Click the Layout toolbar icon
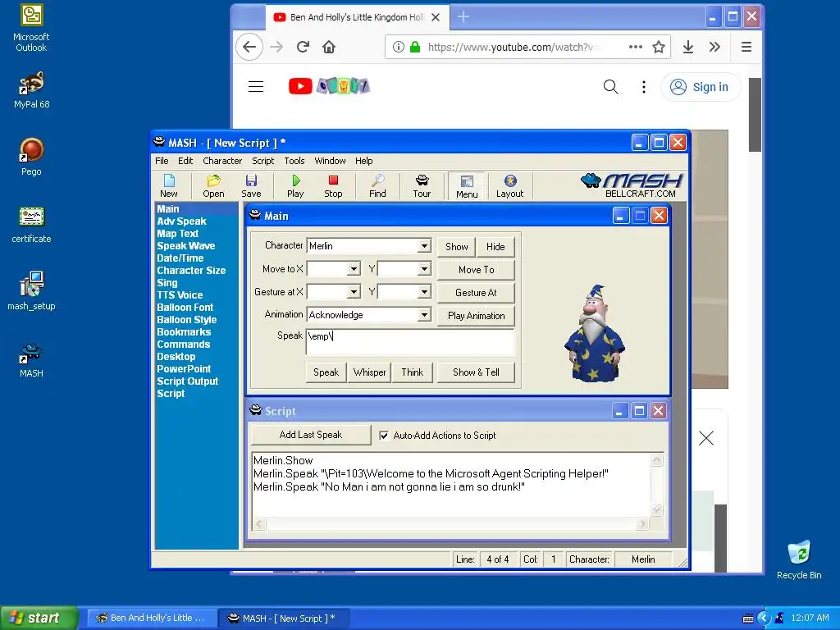This screenshot has height=630, width=840. pyautogui.click(x=509, y=186)
